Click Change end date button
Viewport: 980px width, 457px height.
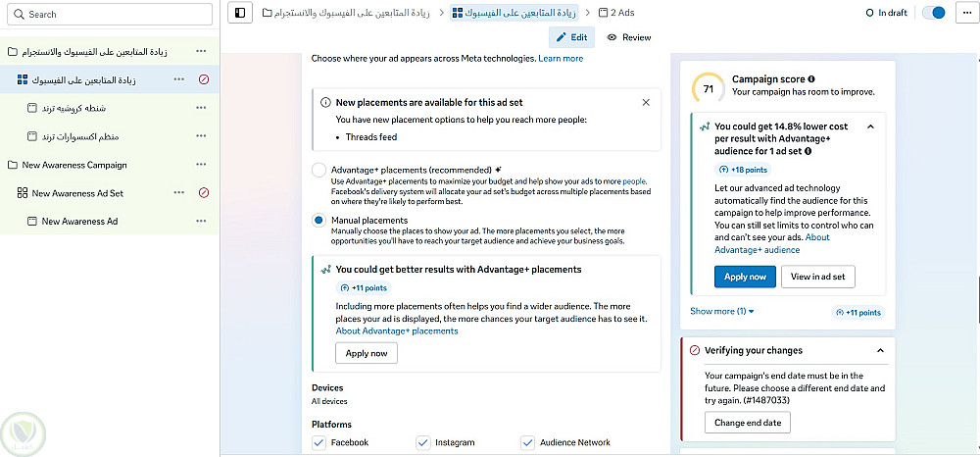748,423
